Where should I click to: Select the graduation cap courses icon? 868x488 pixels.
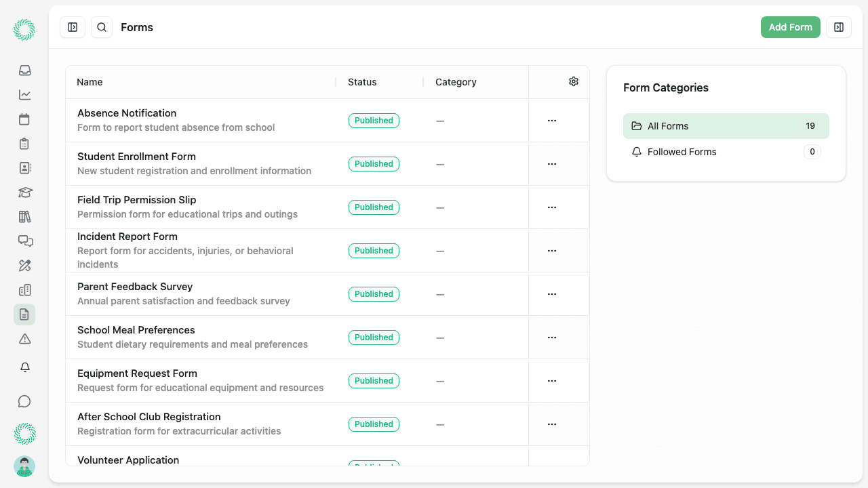(x=24, y=192)
